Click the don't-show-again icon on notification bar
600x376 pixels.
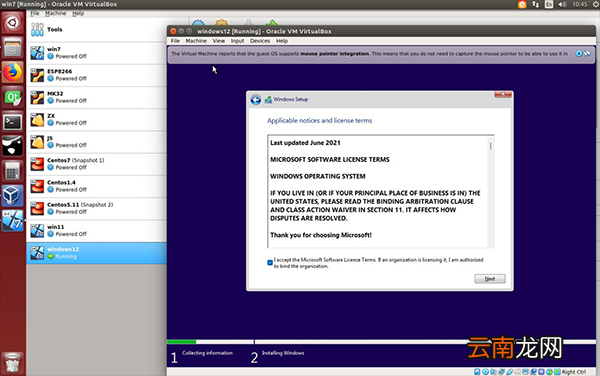point(587,54)
